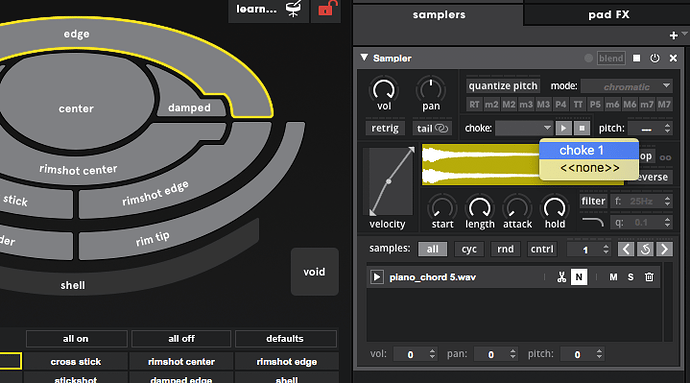Toggle the Sampler power icon
690x383 pixels.
pyautogui.click(x=655, y=58)
